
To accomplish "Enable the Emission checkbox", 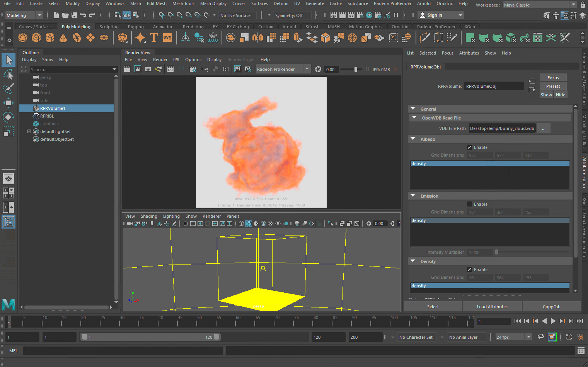I will pyautogui.click(x=469, y=204).
